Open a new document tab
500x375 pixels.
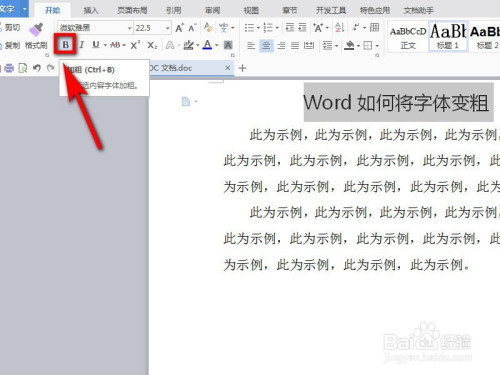[242, 68]
